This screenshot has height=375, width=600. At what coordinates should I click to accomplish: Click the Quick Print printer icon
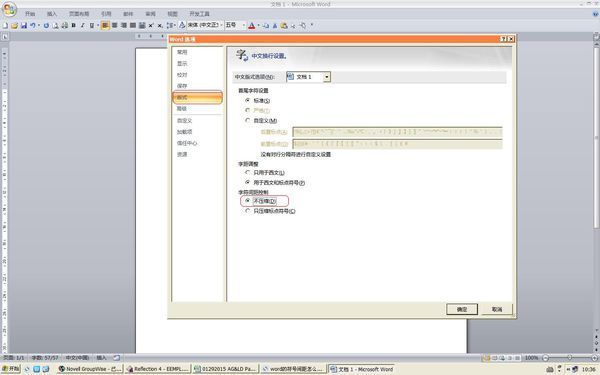[x=65, y=26]
